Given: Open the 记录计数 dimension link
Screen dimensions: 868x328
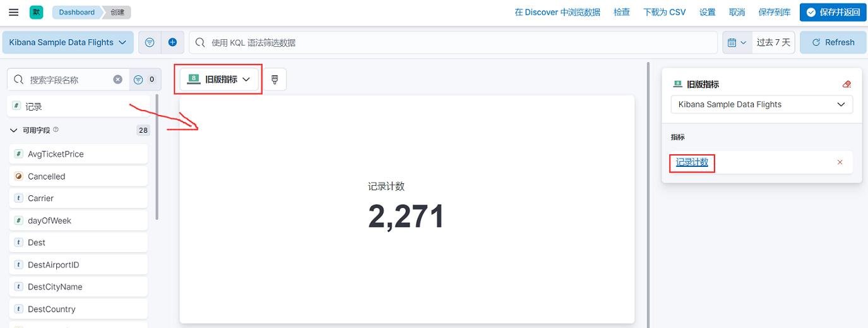Looking at the screenshot, I should tap(692, 162).
